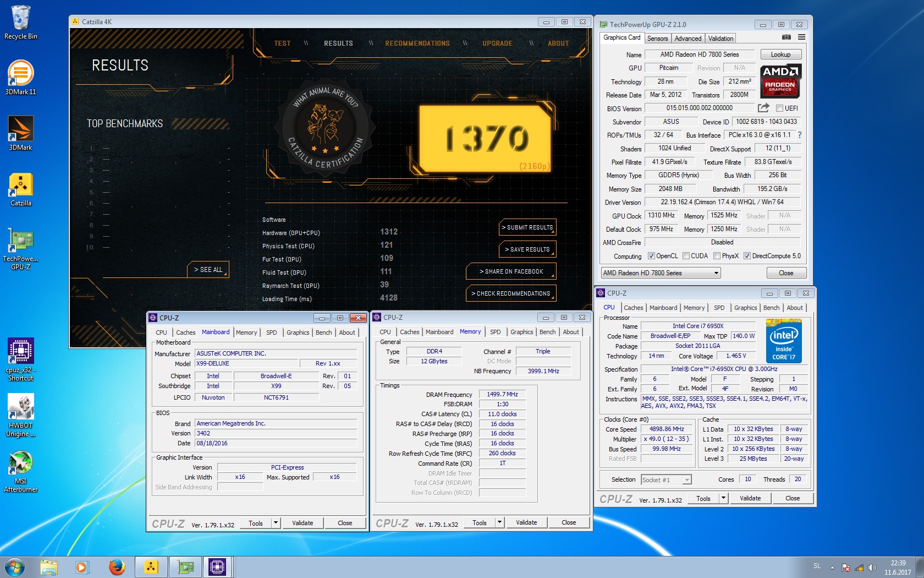Open the TechPowerUp GPU-Z desktop shortcut
Viewport: 924px width, 578px height.
21,248
